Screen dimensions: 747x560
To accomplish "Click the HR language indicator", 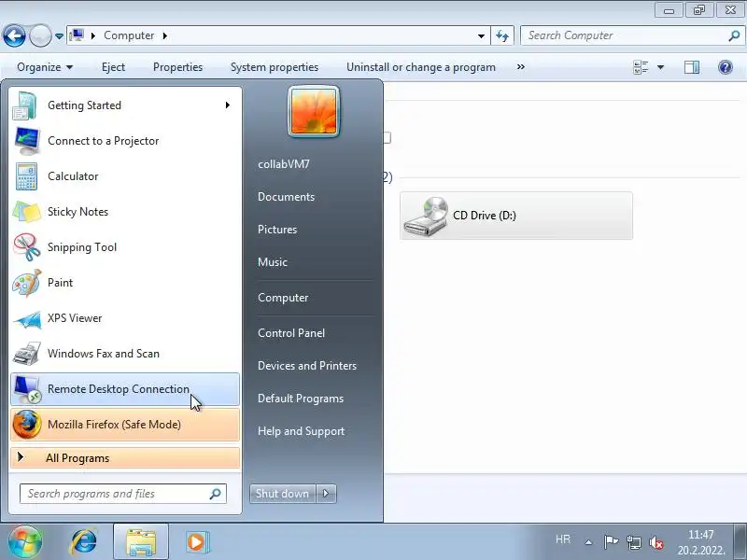I will 563,539.
